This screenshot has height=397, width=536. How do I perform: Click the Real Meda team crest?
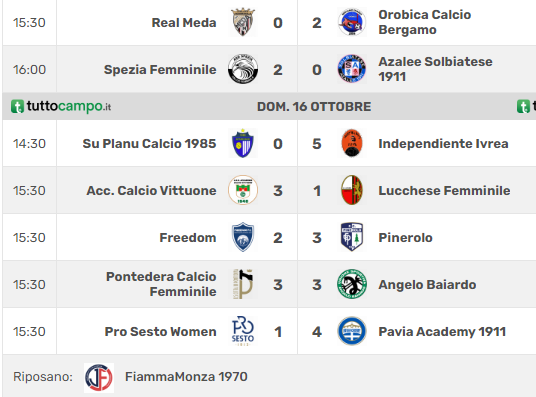(243, 22)
